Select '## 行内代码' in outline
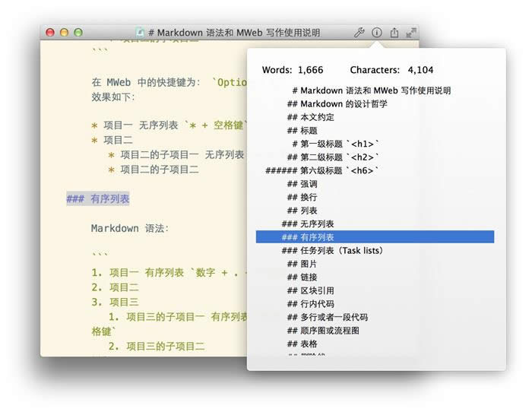This screenshot has width=532, height=412. [x=310, y=304]
